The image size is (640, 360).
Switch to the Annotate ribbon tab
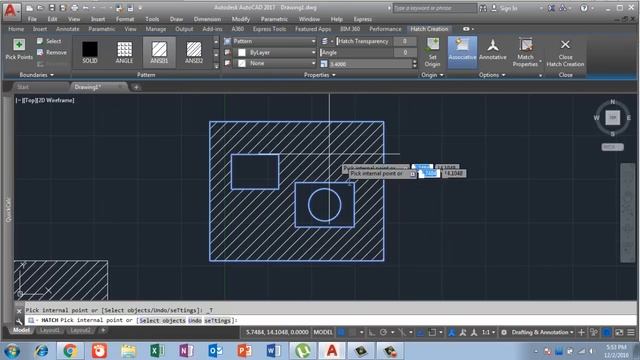pyautogui.click(x=68, y=29)
